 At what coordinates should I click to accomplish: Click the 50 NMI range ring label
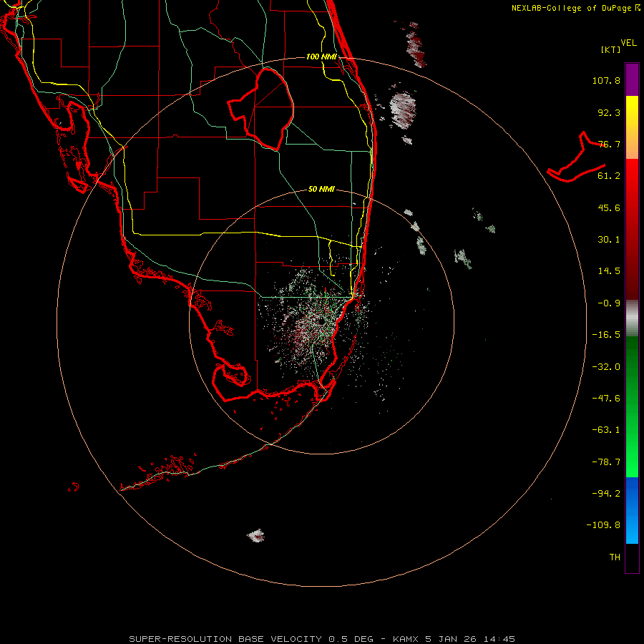pyautogui.click(x=321, y=190)
